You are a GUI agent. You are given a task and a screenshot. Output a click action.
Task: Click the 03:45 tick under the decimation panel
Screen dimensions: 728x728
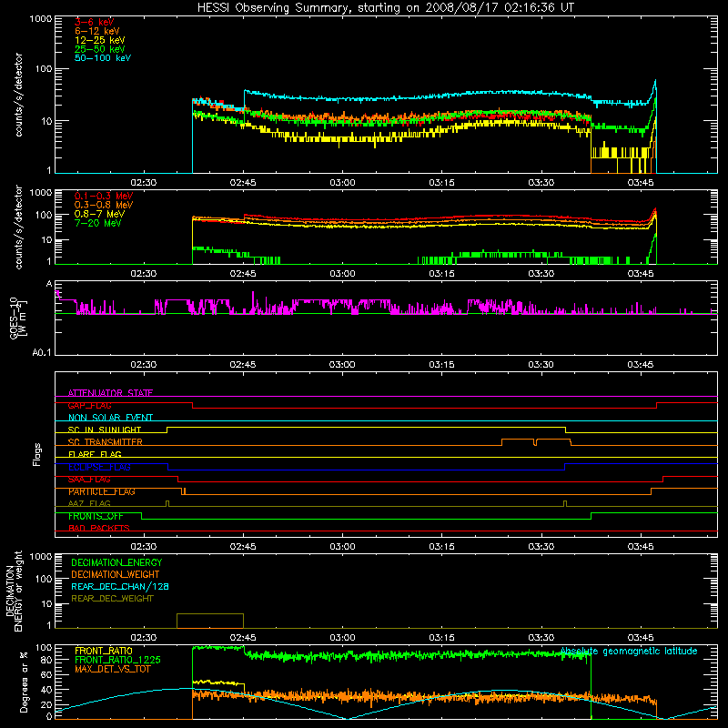641,638
